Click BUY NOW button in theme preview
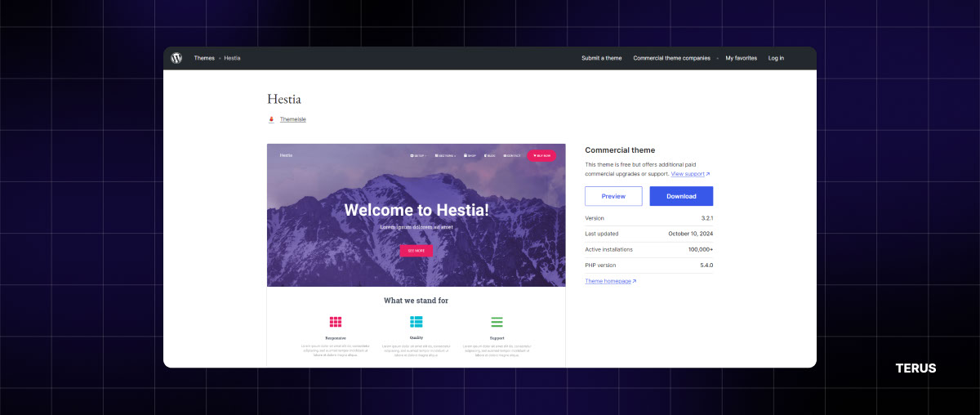The width and height of the screenshot is (980, 415). tap(541, 155)
